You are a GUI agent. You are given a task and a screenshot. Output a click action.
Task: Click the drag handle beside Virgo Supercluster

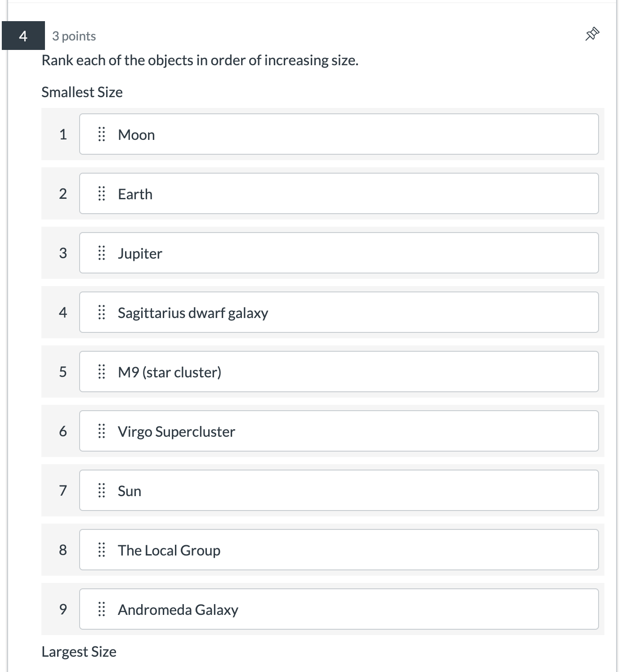point(101,431)
